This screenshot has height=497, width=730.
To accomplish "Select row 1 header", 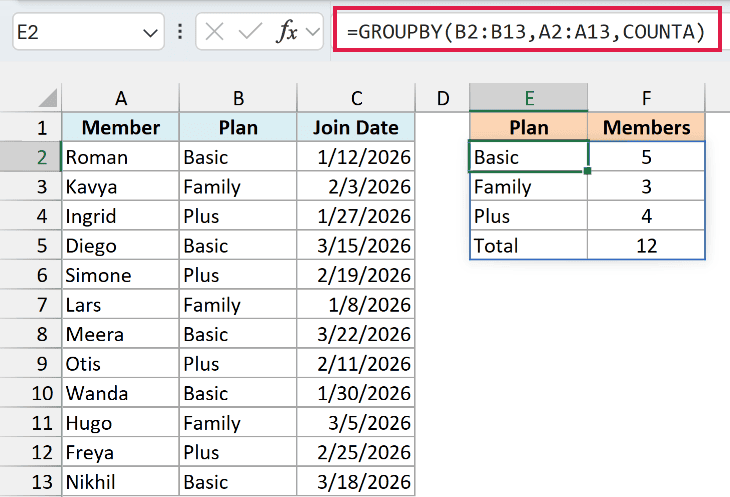I will [31, 127].
